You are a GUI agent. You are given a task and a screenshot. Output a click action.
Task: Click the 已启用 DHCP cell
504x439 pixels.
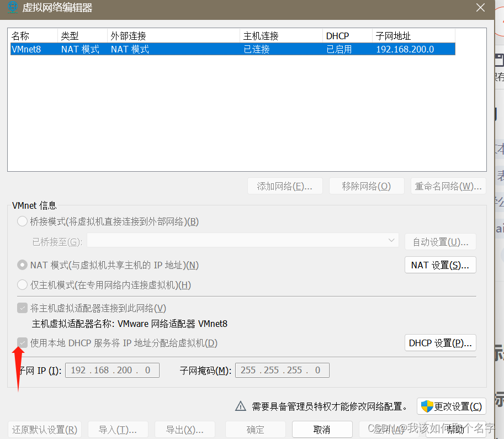click(x=339, y=49)
